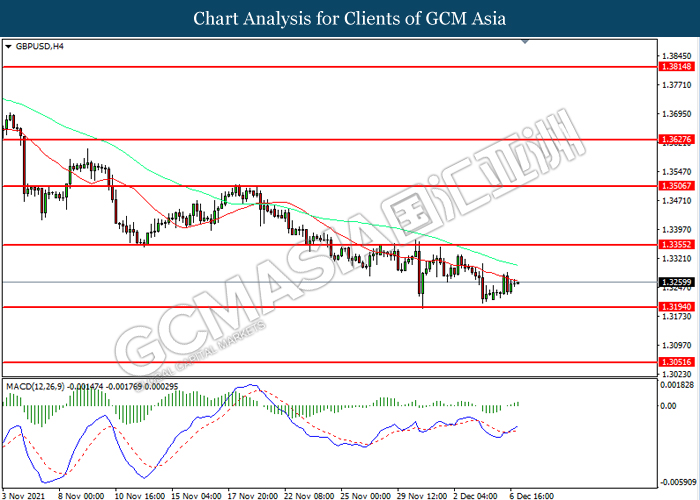
Task: Click the 1.30230 price axis value
Action: (677, 374)
